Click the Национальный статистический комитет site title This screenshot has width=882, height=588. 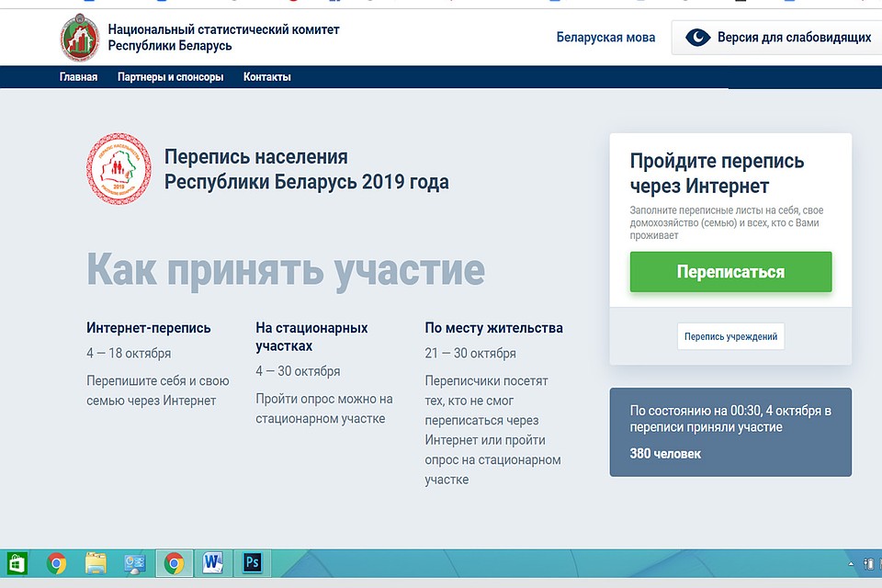224,37
